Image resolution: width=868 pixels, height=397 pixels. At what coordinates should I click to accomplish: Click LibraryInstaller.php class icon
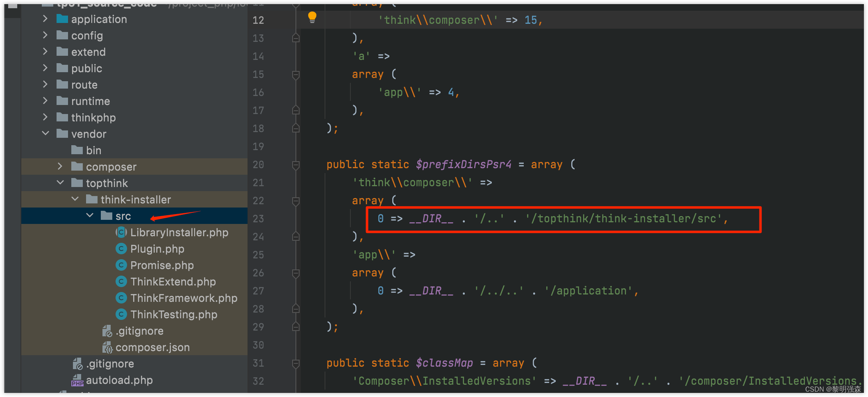pyautogui.click(x=121, y=233)
